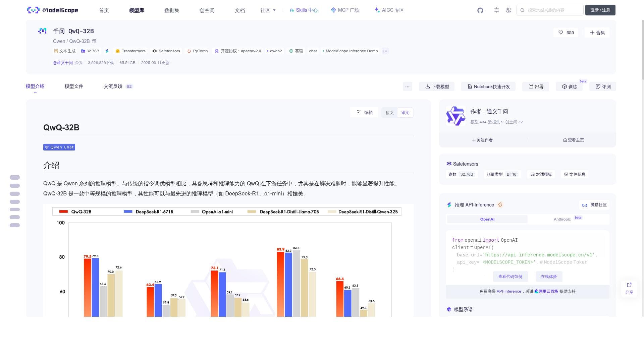Open the GitHub icon link
The width and height of the screenshot is (644, 362).
[480, 10]
